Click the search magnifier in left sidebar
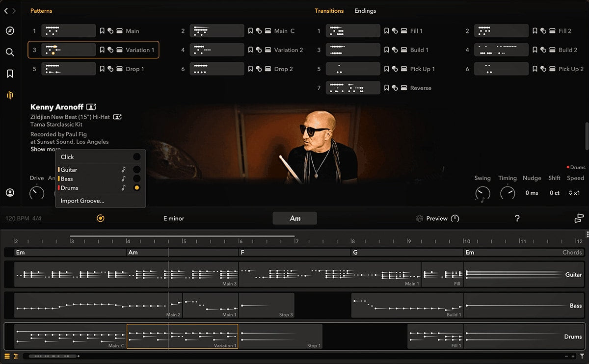This screenshot has width=589, height=364. [10, 52]
